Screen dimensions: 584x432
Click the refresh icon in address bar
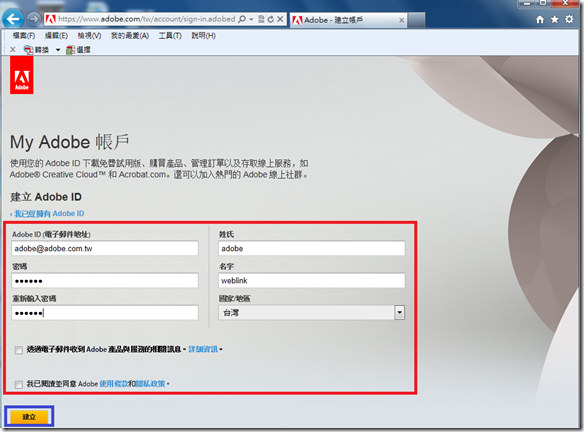[x=271, y=19]
